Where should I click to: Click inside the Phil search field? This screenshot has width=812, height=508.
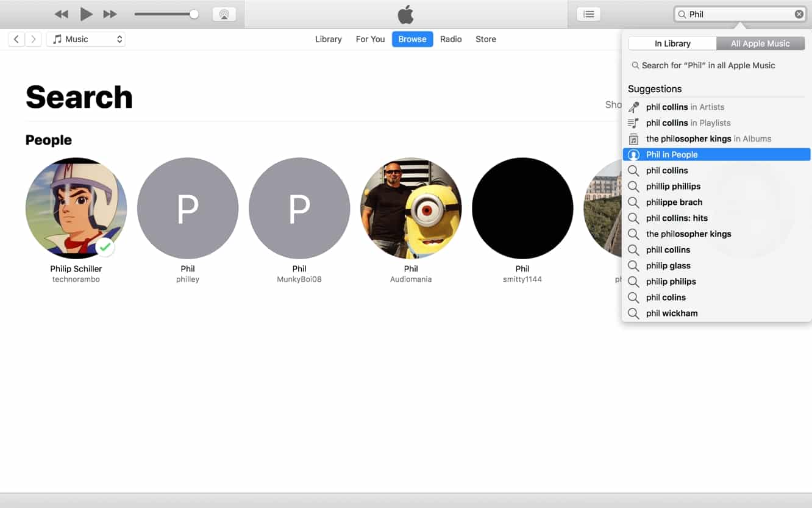point(739,14)
